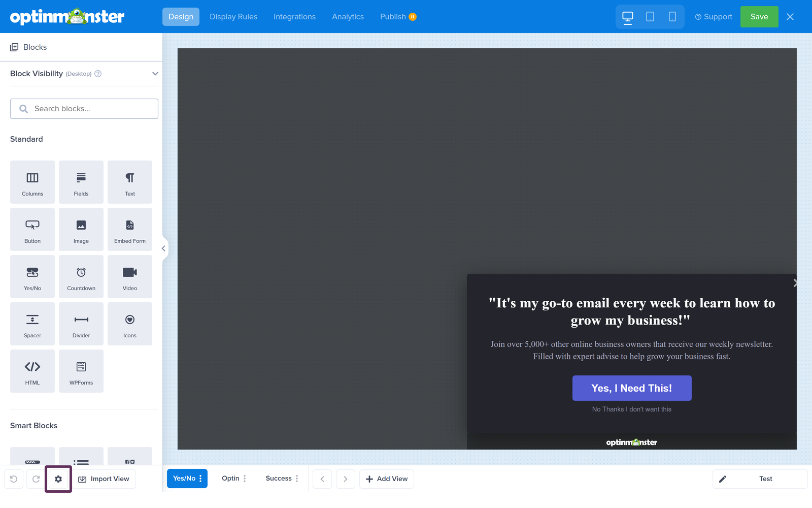Open Yes/No view options menu
Screen dimensions: 812x508
click(201, 479)
